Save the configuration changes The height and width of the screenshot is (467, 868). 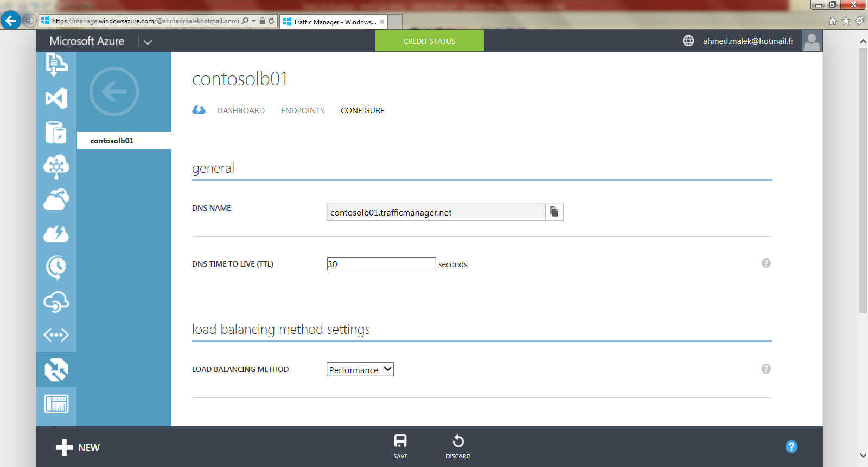pyautogui.click(x=400, y=446)
